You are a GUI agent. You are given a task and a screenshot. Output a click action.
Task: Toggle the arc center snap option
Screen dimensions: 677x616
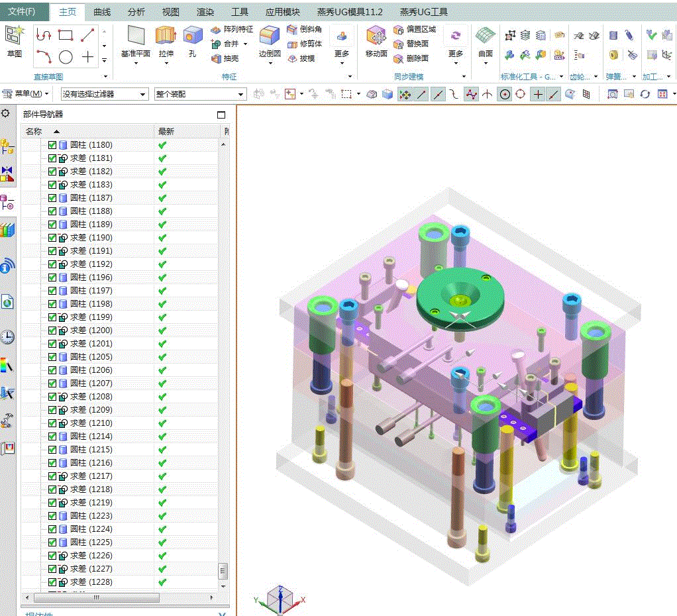pos(504,94)
